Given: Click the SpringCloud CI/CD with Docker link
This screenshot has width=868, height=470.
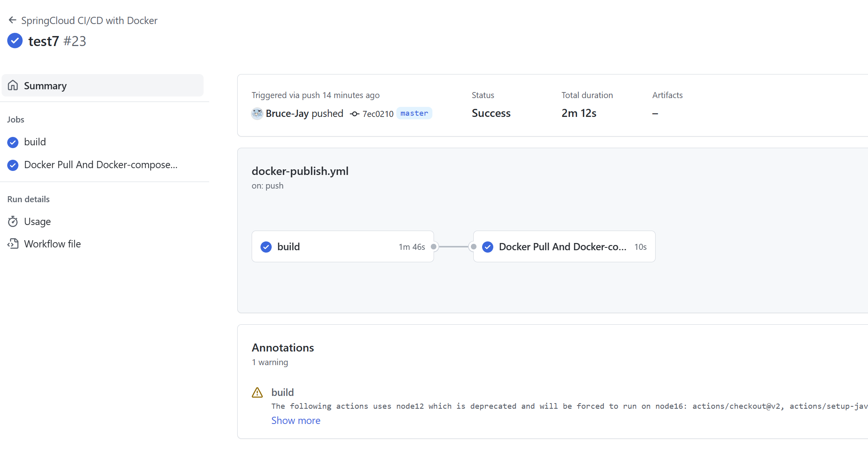Looking at the screenshot, I should 89,20.
